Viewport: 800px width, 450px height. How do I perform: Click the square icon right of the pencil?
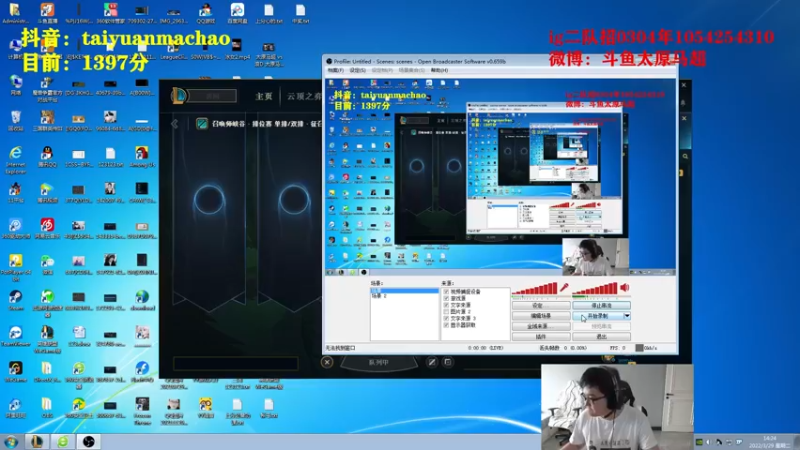click(447, 362)
